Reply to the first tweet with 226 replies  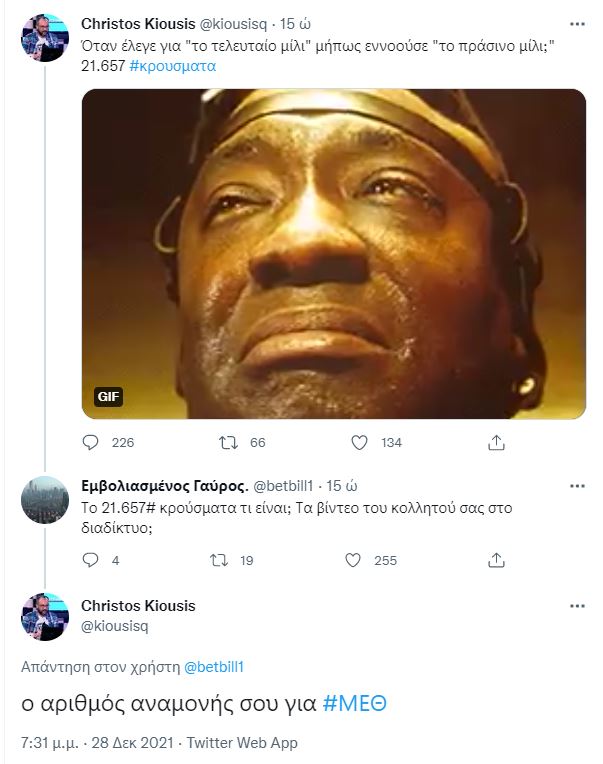(89, 442)
